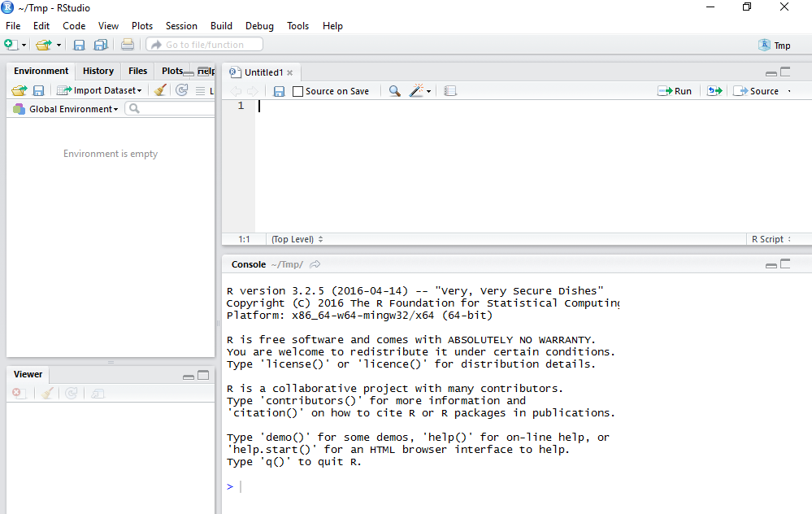Click the broom icon to clear Environment objects
The image size is (812, 514).
click(x=160, y=90)
